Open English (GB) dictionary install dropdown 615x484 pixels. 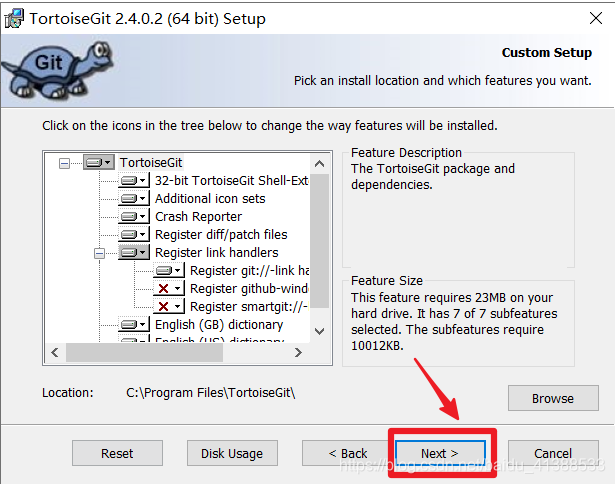tap(134, 324)
